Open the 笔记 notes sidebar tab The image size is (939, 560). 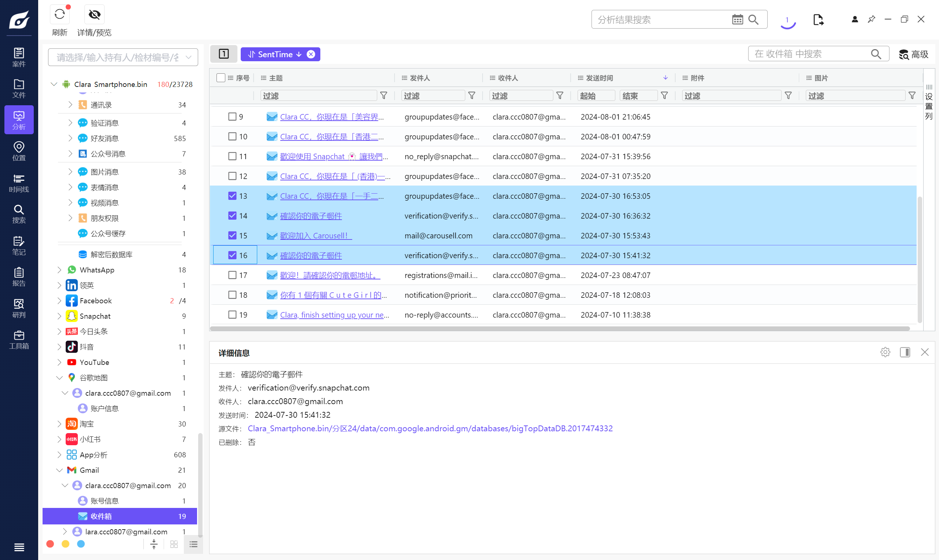coord(19,245)
